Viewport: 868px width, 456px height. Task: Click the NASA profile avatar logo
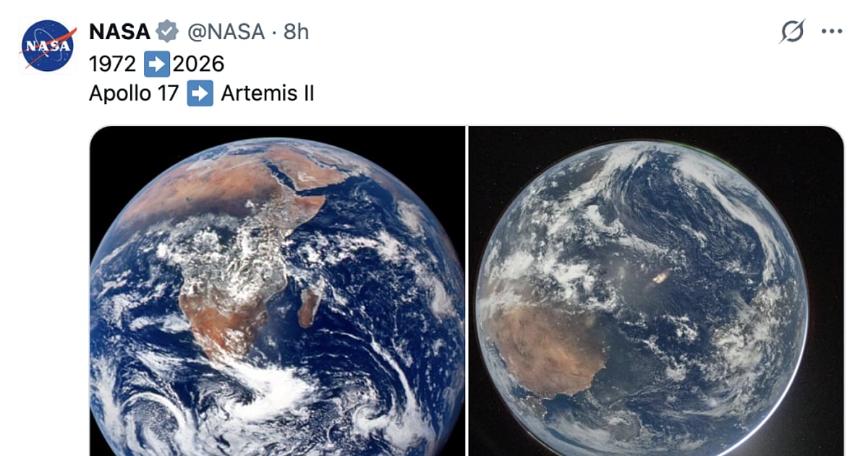48,46
